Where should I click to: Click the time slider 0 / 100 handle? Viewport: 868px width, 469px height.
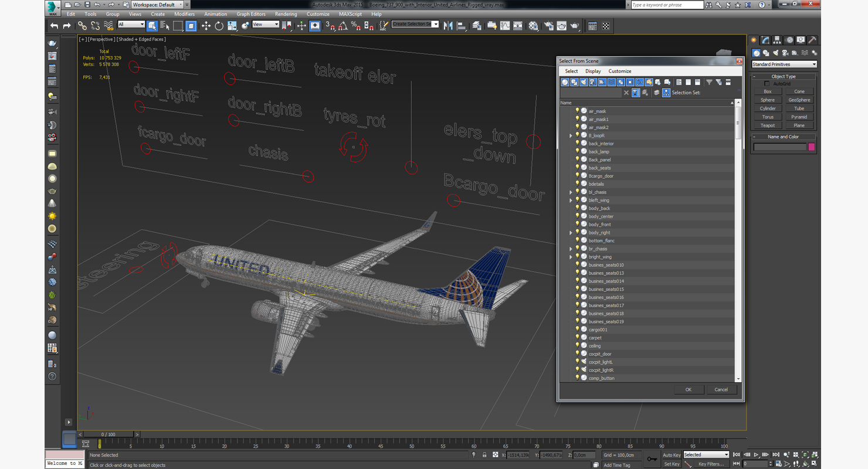coord(108,434)
